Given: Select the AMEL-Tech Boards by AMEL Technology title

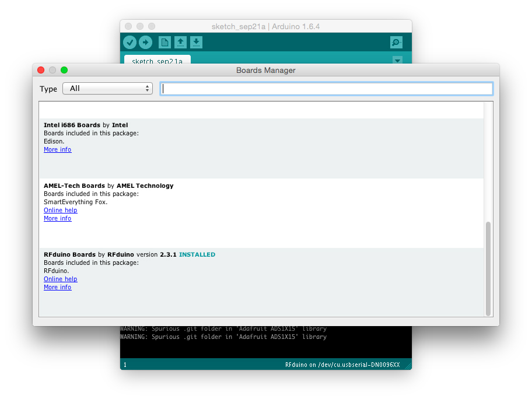Looking at the screenshot, I should [x=108, y=186].
